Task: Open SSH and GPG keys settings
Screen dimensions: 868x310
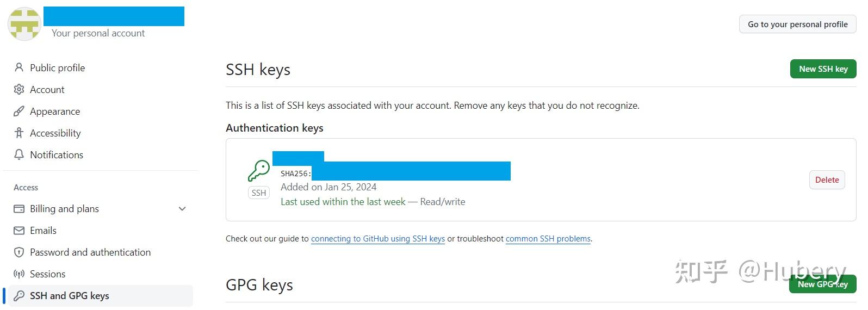Action: (70, 296)
